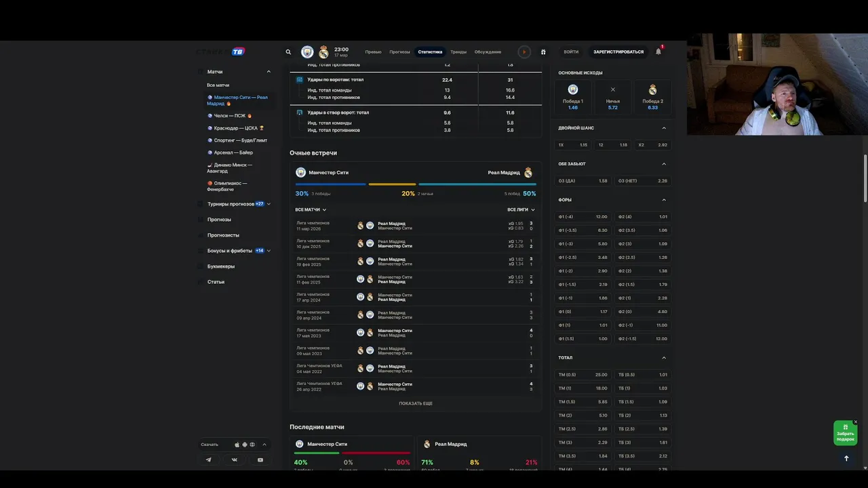868x488 pixels.
Task: Click the 11 мар 2026 head-to-head row
Action: pyautogui.click(x=415, y=226)
